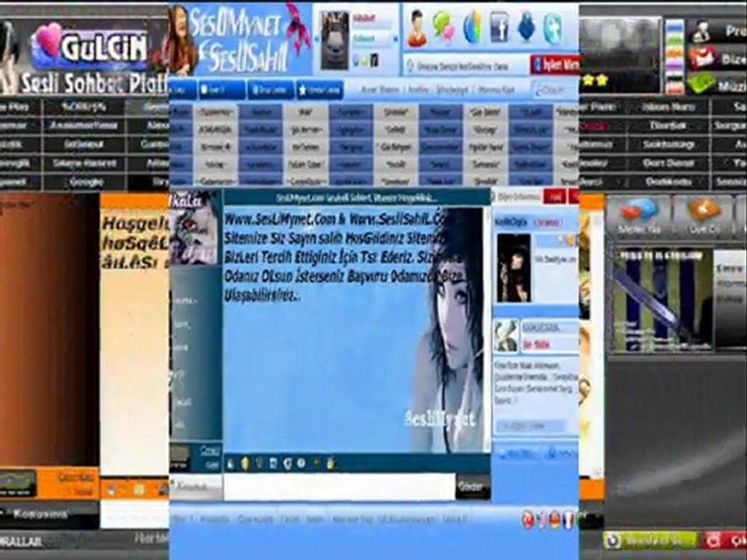Screen dimensions: 747x560
Task: Click the first red button above user list
Action: click(x=555, y=196)
